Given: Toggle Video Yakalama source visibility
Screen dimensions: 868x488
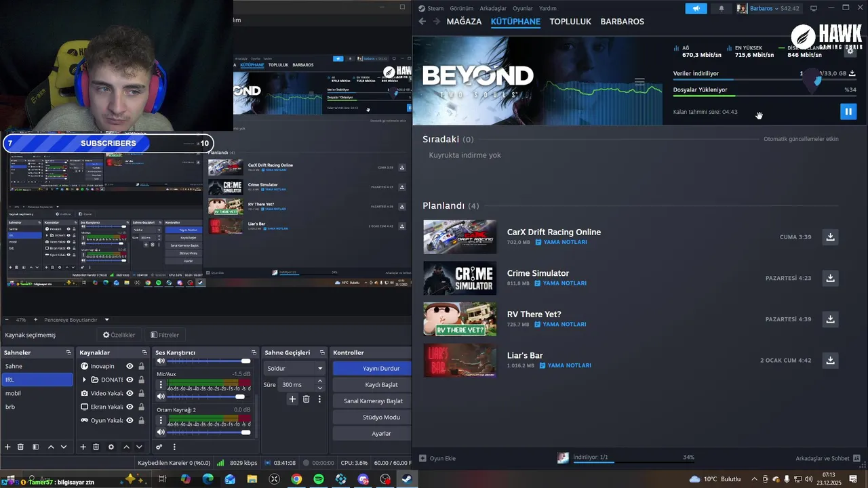Looking at the screenshot, I should 130,393.
